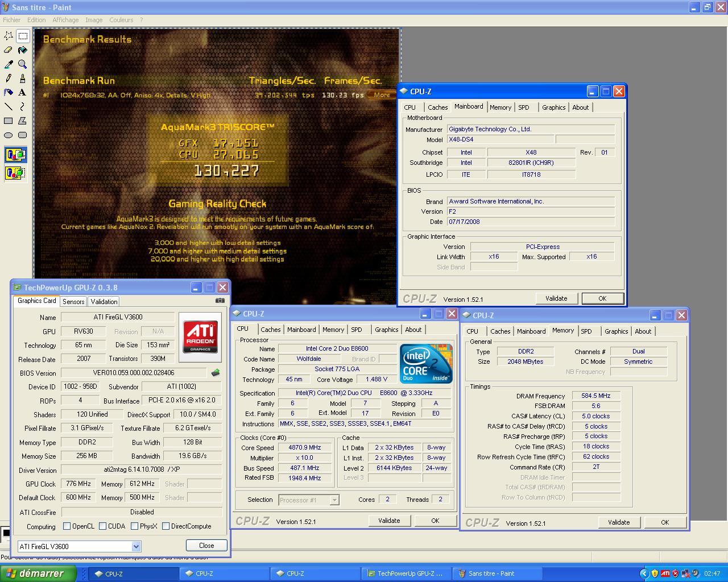Select the Rounded Rectangle tool

[23, 135]
